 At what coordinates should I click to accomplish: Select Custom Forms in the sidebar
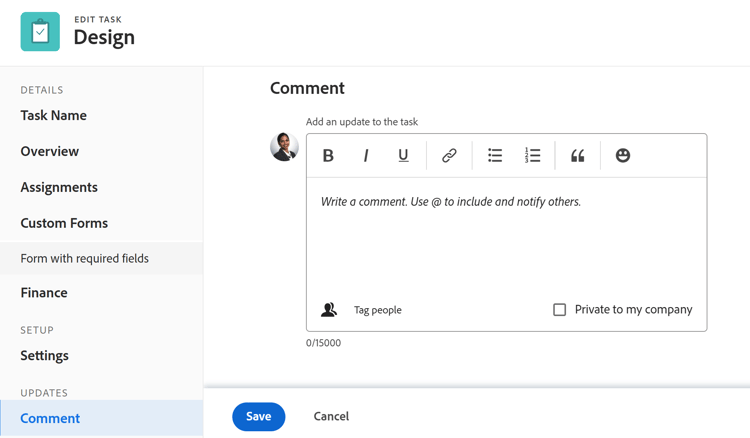[64, 223]
